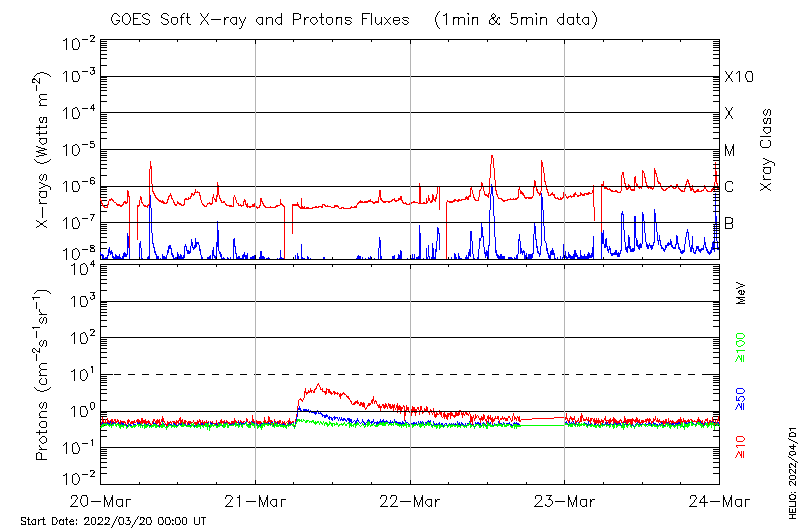Image resolution: width=800 pixels, height=530 pixels.
Task: Click the Start Date text at bottom left
Action: tap(113, 521)
